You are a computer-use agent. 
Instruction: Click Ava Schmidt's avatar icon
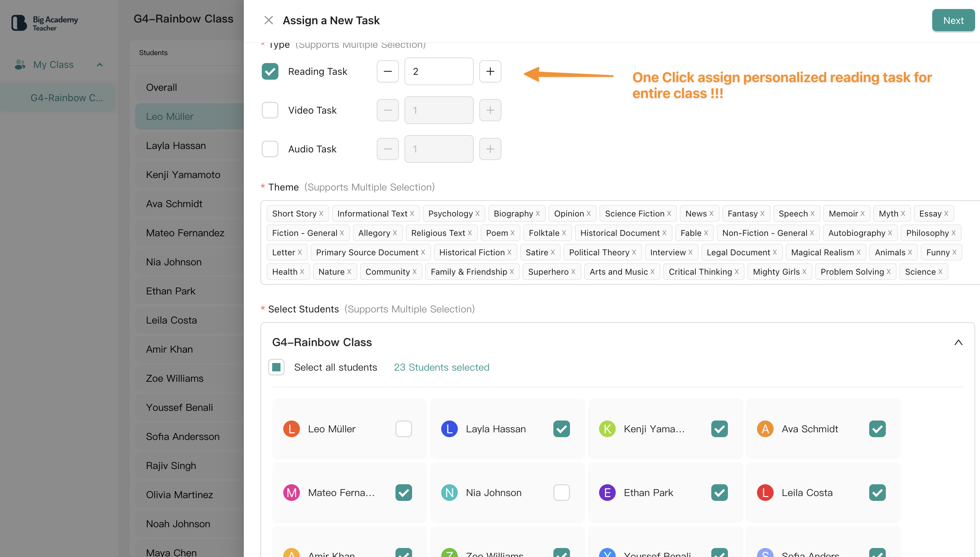765,429
